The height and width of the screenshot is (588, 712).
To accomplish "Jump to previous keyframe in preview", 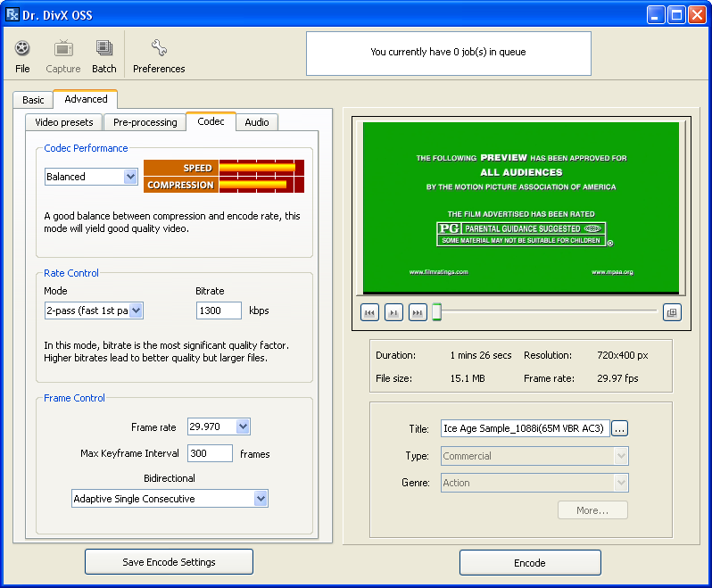I will [x=369, y=312].
